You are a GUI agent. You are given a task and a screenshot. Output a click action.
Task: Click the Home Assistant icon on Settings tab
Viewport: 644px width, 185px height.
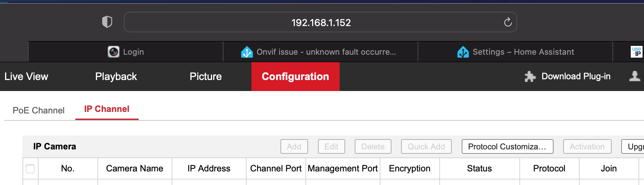coord(463,52)
